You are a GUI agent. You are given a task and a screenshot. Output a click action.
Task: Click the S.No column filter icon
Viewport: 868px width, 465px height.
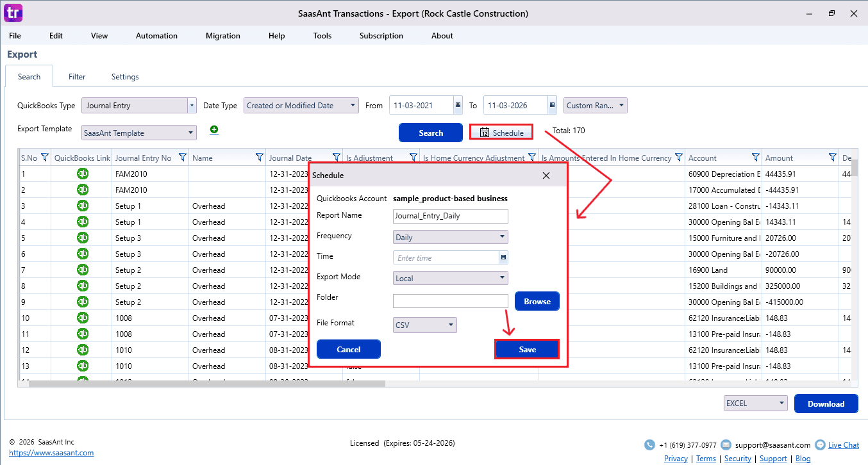pos(45,158)
